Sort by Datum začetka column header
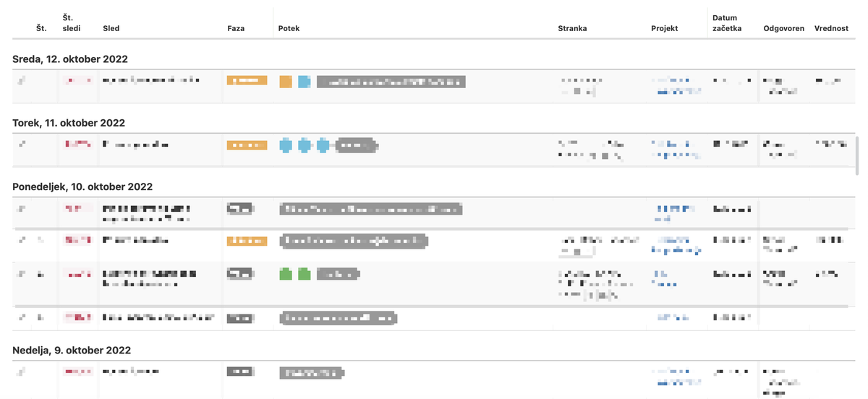The image size is (868, 399). click(x=727, y=23)
